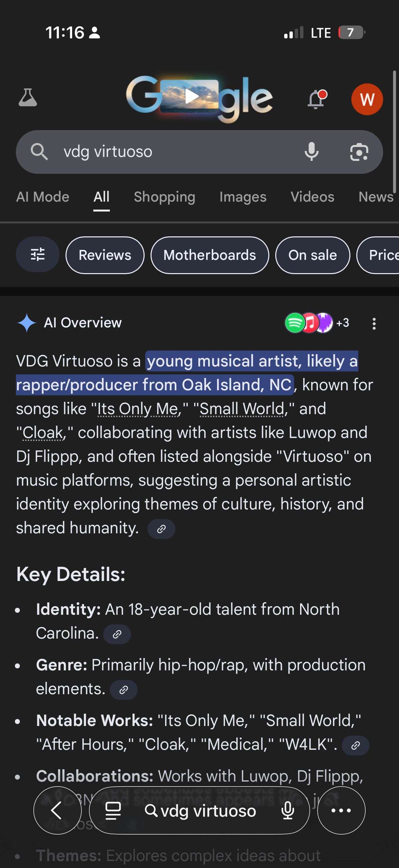Viewport: 399px width, 868px height.
Task: Toggle the On sale filter chip
Action: tap(312, 255)
